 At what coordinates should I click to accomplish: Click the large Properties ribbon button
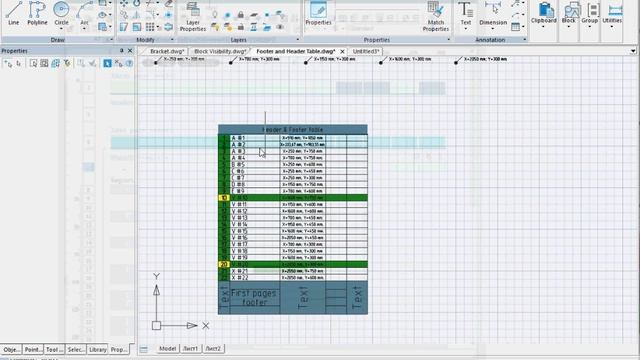point(318,13)
